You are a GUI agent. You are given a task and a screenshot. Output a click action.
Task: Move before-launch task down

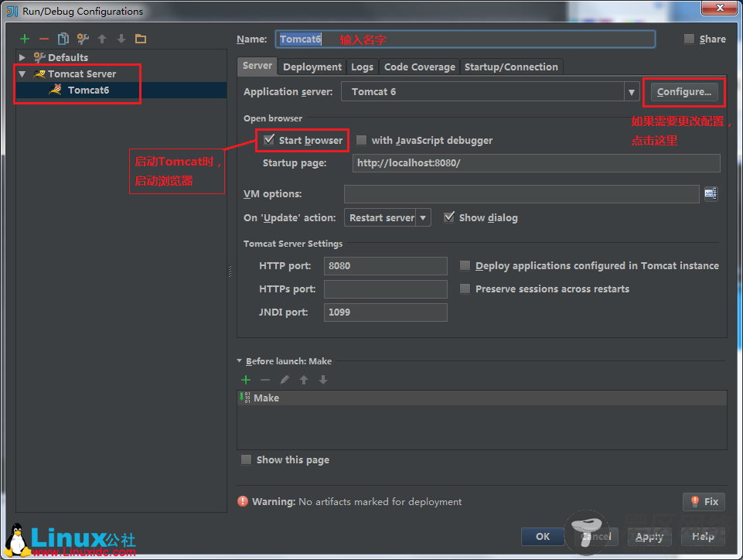coord(323,380)
